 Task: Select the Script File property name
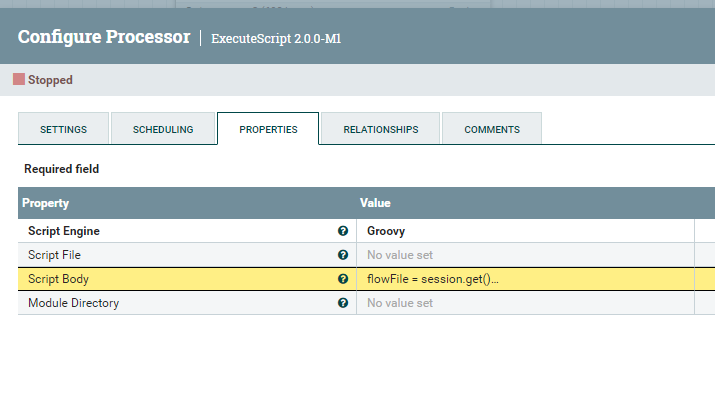(54, 255)
